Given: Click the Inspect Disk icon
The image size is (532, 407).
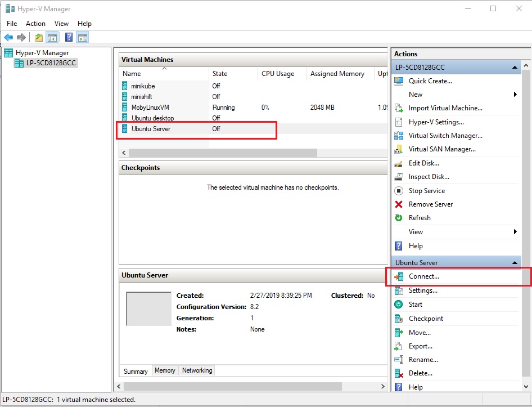Looking at the screenshot, I should 399,177.
